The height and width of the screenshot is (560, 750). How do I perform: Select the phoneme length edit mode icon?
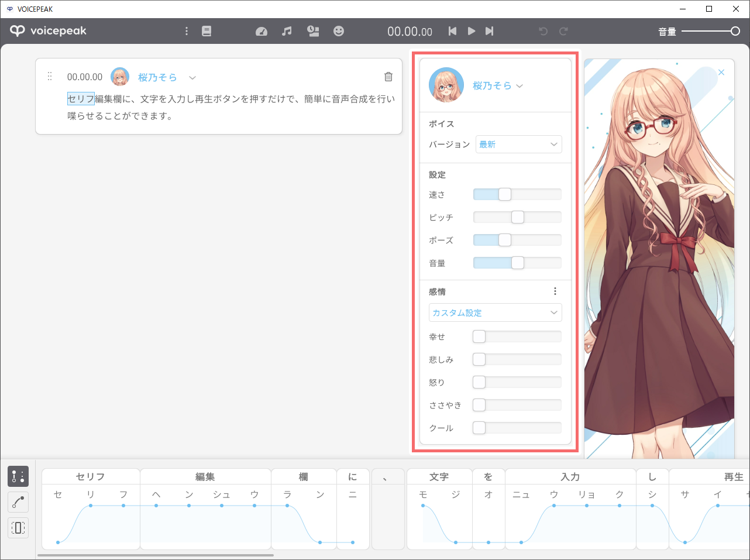click(x=18, y=528)
